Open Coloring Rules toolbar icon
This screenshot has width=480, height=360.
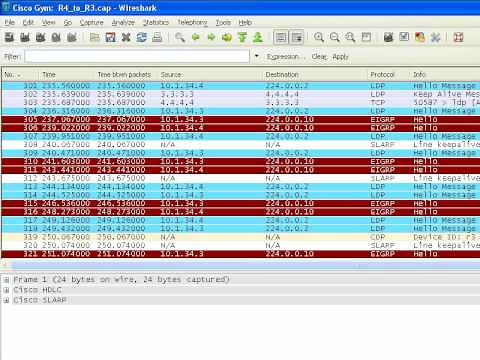pos(420,37)
